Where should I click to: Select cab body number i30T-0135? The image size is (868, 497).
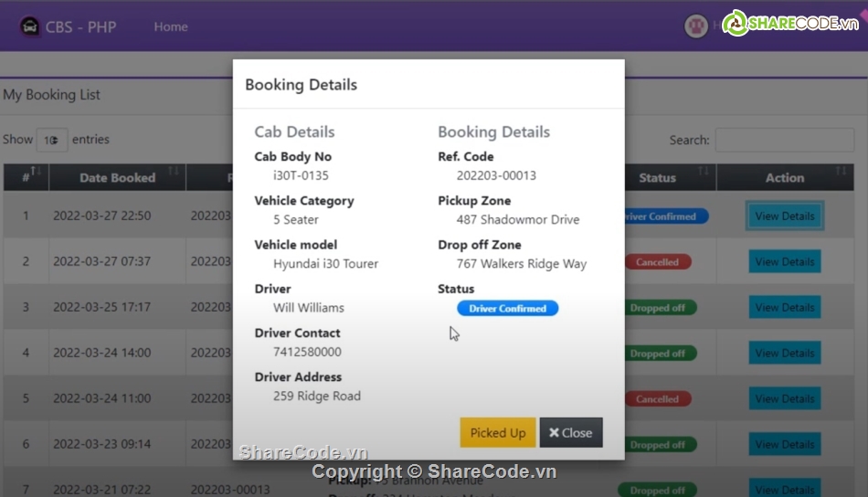click(x=301, y=175)
